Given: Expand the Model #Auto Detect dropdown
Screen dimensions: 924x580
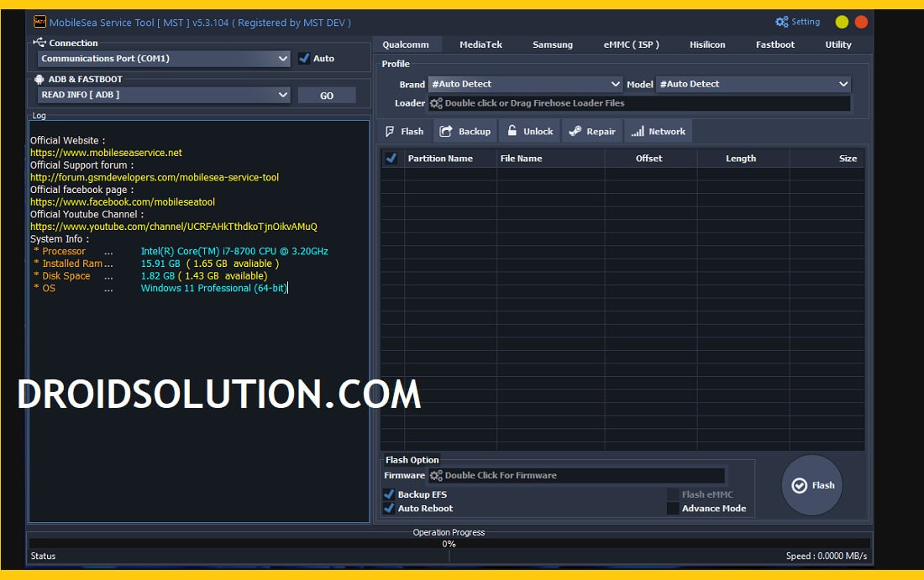Looking at the screenshot, I should point(753,84).
